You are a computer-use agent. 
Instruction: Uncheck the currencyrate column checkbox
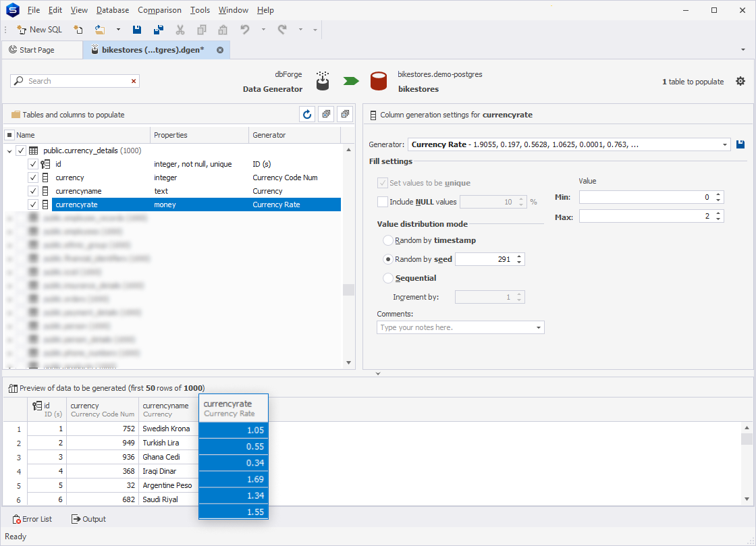pyautogui.click(x=33, y=204)
